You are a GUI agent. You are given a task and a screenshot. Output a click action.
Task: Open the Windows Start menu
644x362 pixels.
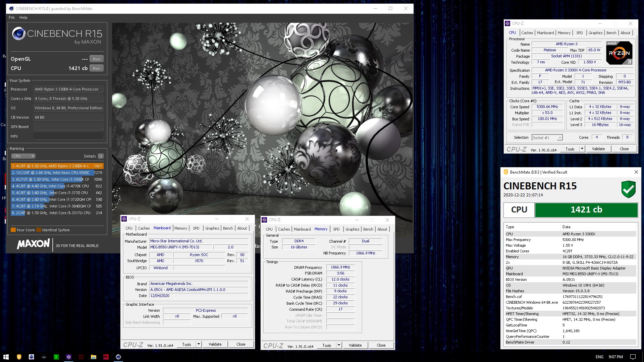(x=6, y=357)
